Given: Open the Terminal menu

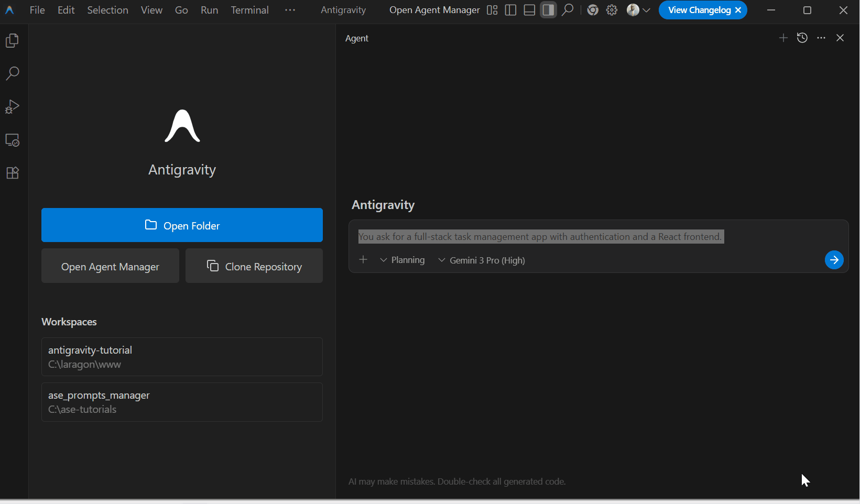Looking at the screenshot, I should pos(249,10).
